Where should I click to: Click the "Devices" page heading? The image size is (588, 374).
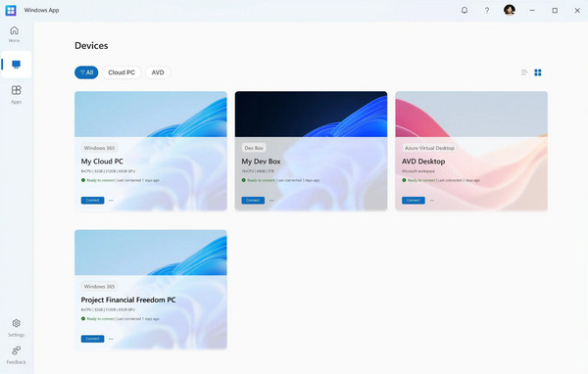point(91,46)
